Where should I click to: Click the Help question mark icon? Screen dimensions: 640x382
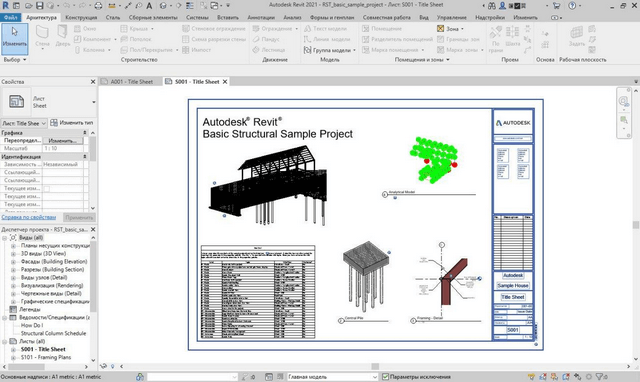[x=572, y=6]
